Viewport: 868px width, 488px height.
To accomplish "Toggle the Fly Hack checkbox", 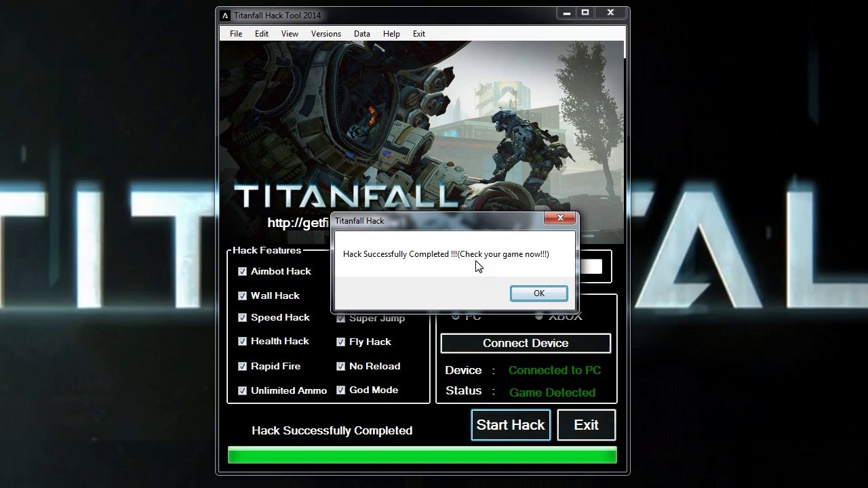I will [x=340, y=342].
